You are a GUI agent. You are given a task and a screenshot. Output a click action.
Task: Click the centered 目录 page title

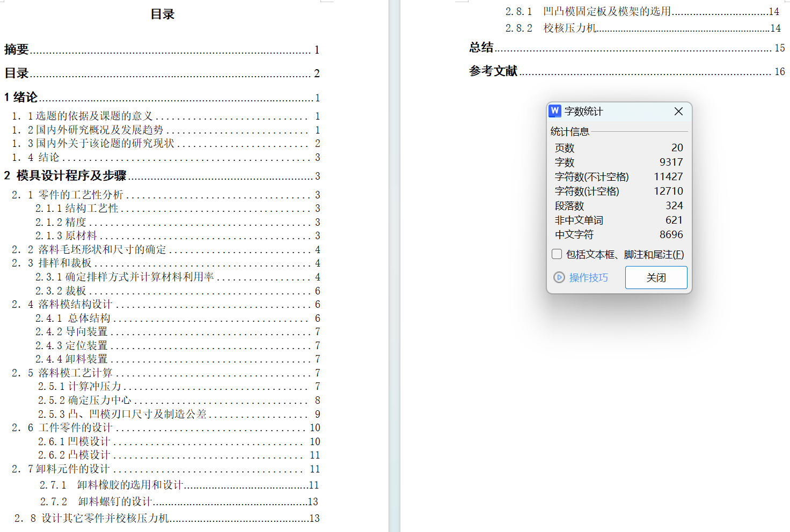coord(162,14)
